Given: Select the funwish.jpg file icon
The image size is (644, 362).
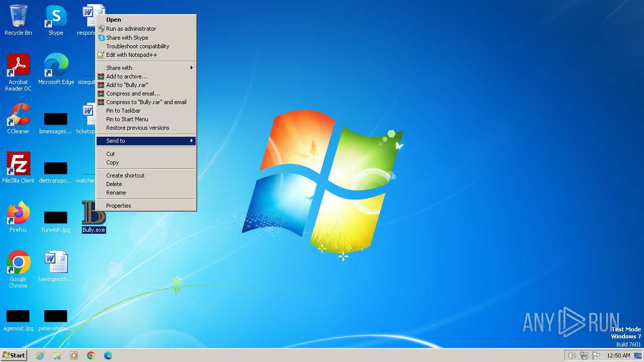Looking at the screenshot, I should [x=56, y=222].
